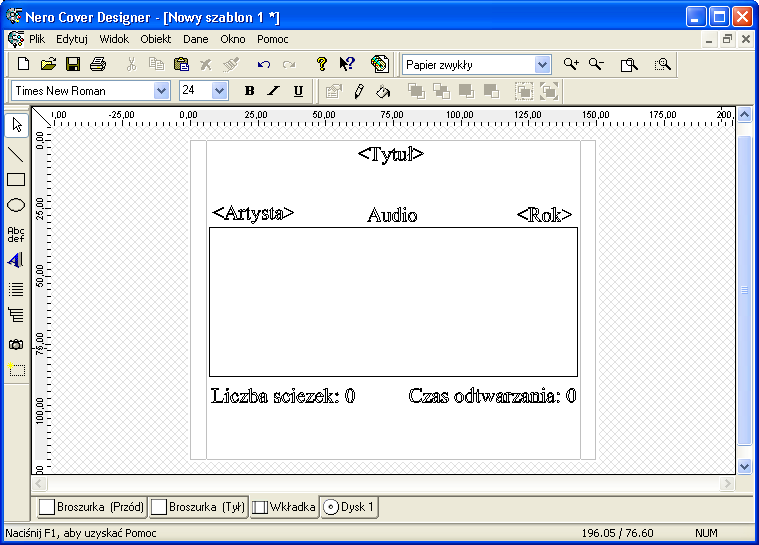Print the cover using printer icon
The image size is (759, 545).
(x=98, y=64)
